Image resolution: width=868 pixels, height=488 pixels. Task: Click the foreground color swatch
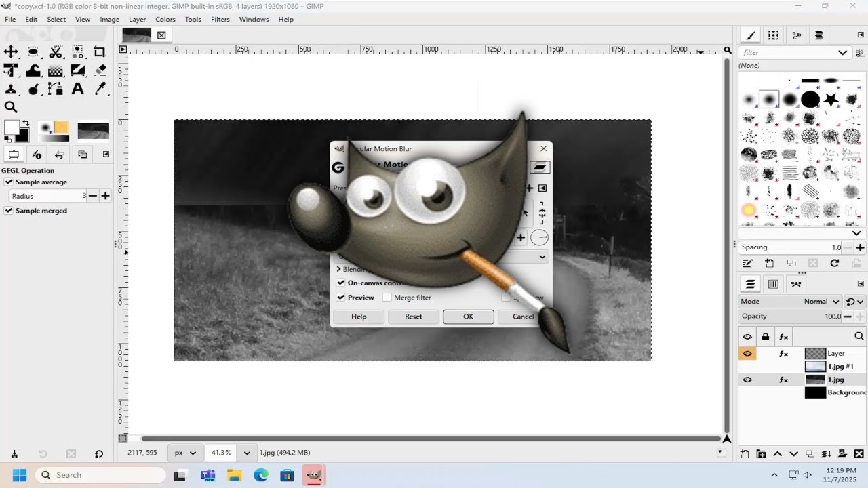coord(11,127)
